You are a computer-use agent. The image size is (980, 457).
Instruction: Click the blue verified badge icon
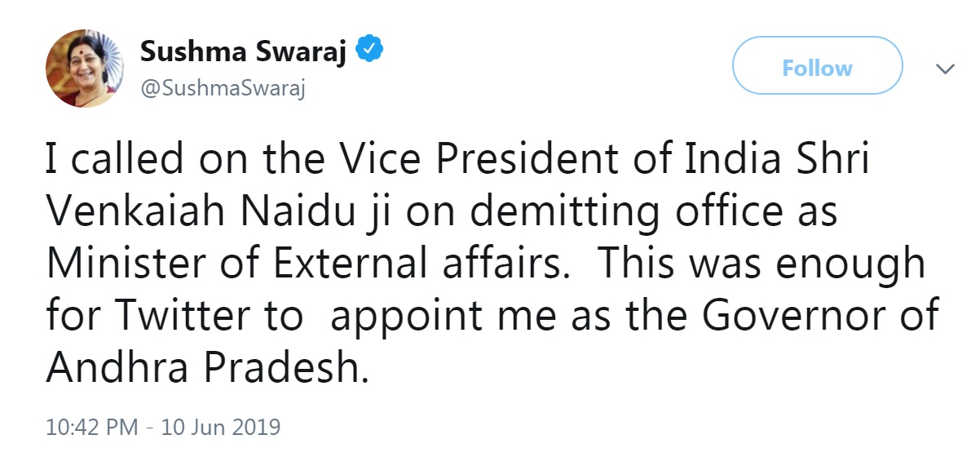[371, 51]
